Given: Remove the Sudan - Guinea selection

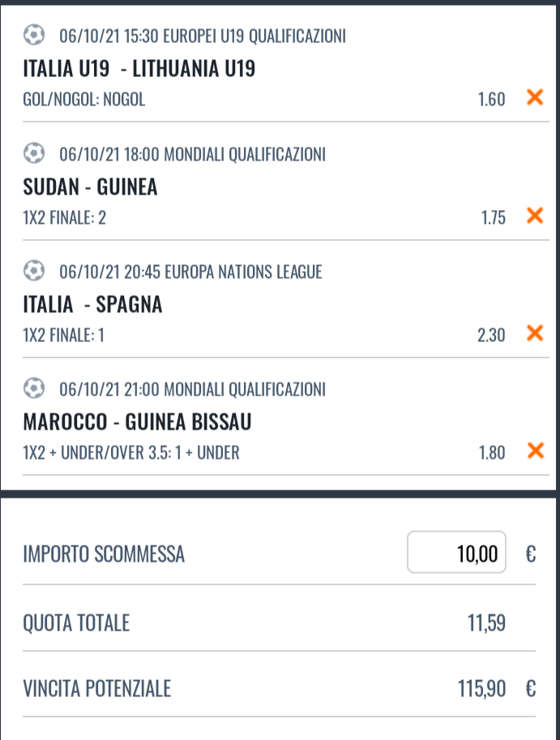Looking at the screenshot, I should click(535, 216).
